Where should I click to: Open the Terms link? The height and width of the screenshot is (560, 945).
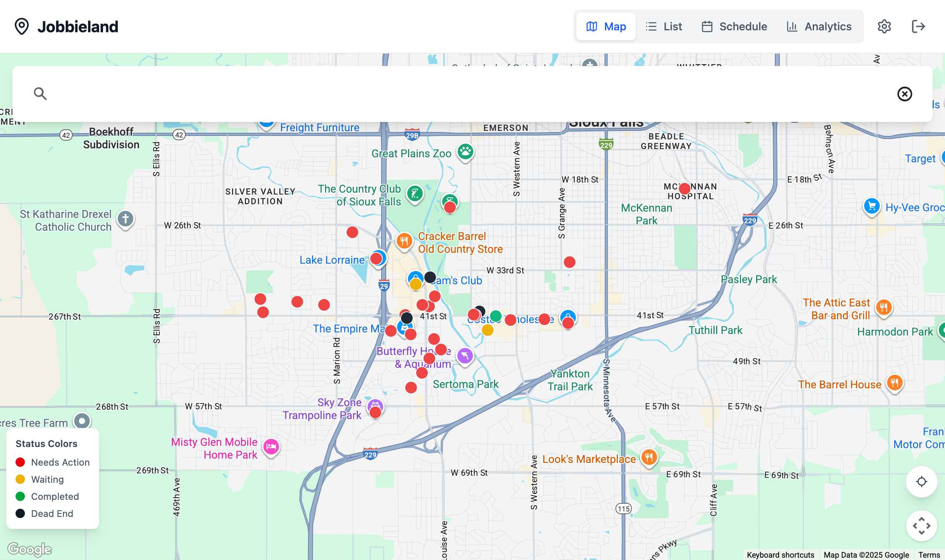point(929,555)
